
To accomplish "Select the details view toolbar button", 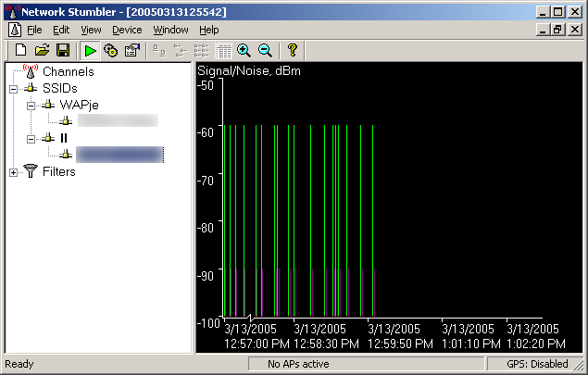I will coord(223,50).
